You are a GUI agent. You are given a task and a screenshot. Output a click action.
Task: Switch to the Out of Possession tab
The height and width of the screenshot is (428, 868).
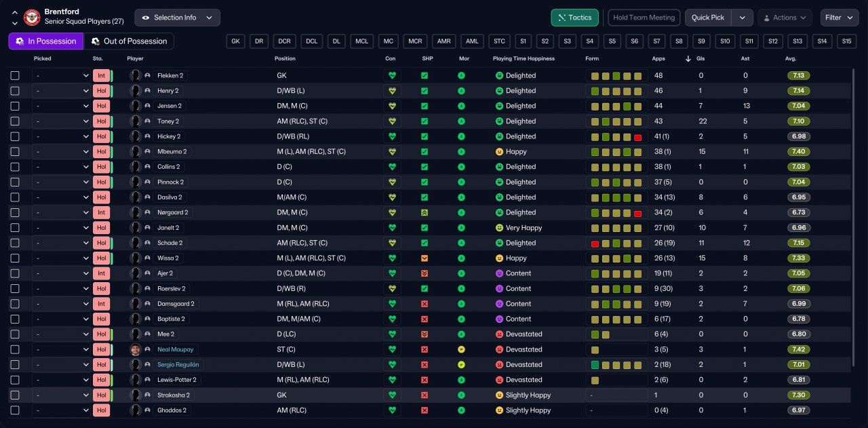point(129,41)
